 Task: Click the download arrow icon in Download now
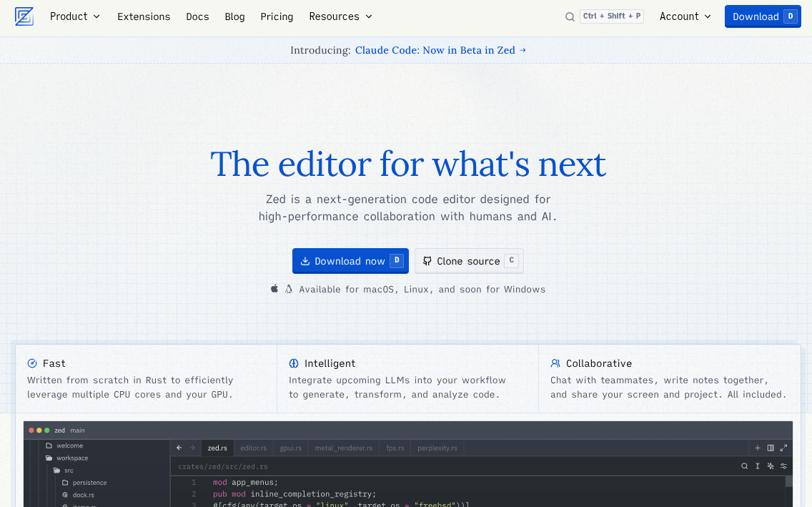point(305,261)
